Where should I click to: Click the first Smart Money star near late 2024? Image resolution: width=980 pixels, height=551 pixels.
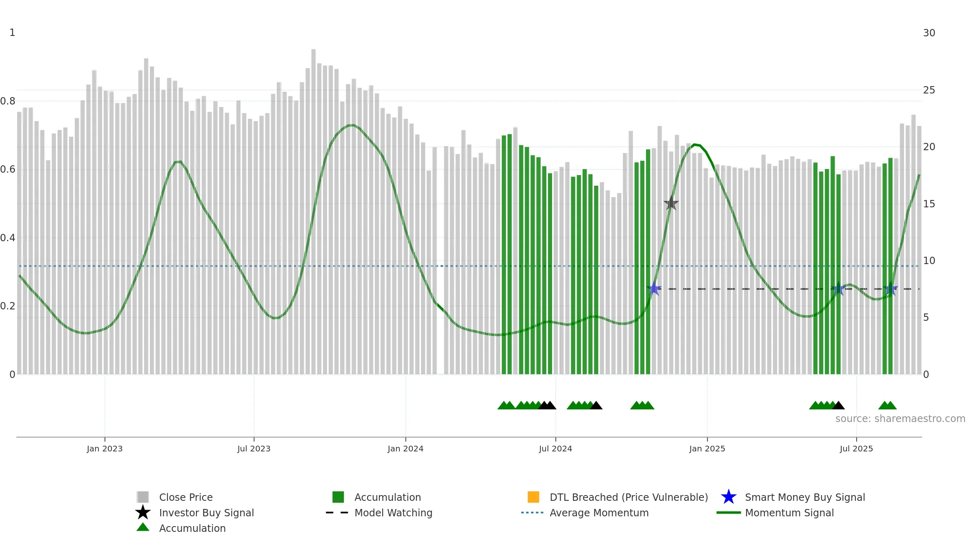[654, 289]
